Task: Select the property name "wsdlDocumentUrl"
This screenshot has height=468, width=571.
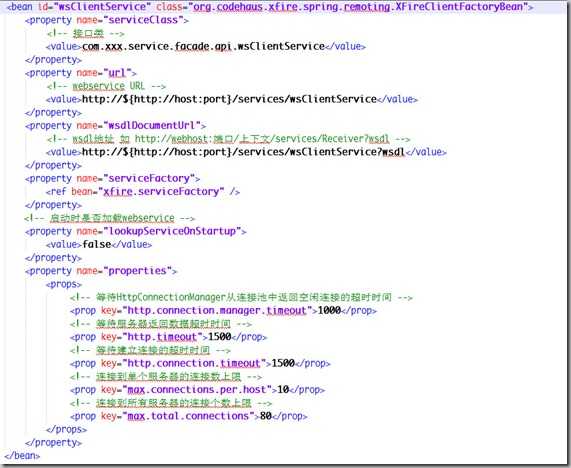Action: pyautogui.click(x=152, y=126)
